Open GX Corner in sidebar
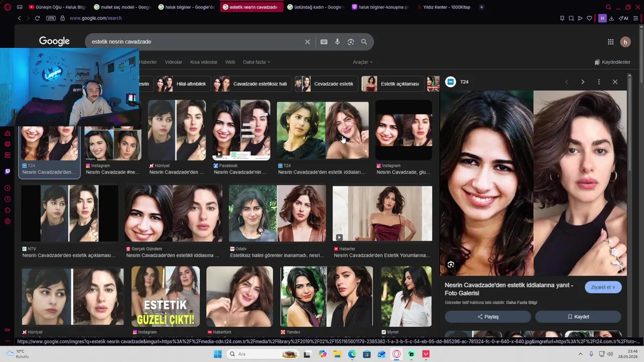 click(7, 330)
